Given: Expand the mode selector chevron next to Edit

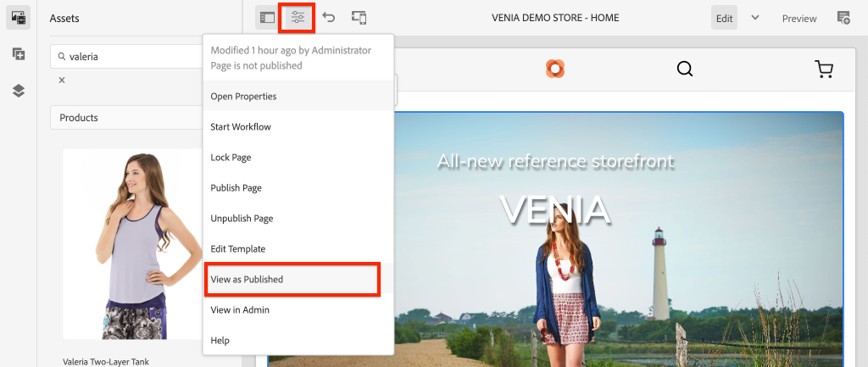Looking at the screenshot, I should pyautogui.click(x=755, y=18).
